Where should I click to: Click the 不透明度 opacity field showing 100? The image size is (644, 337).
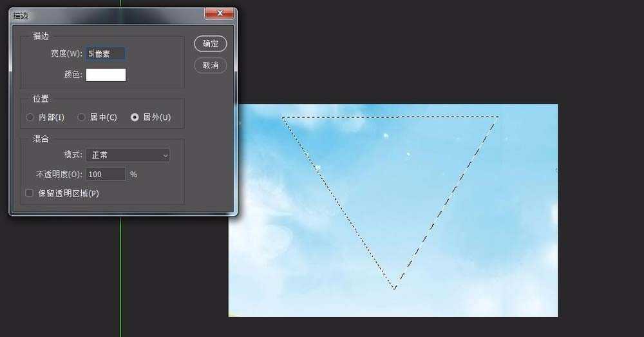pyautogui.click(x=106, y=174)
